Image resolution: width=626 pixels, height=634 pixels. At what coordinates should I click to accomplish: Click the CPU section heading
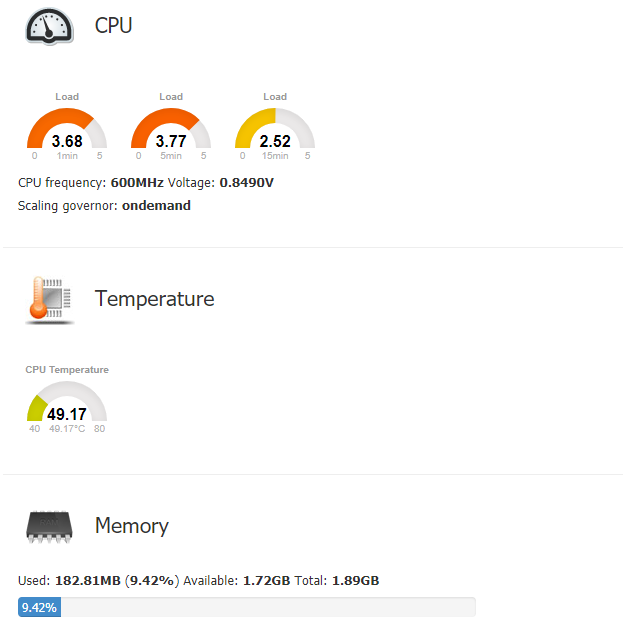pos(113,26)
